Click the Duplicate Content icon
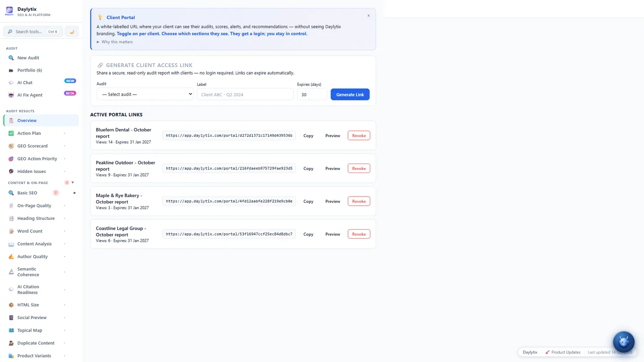This screenshot has width=644, height=362. 11,343
